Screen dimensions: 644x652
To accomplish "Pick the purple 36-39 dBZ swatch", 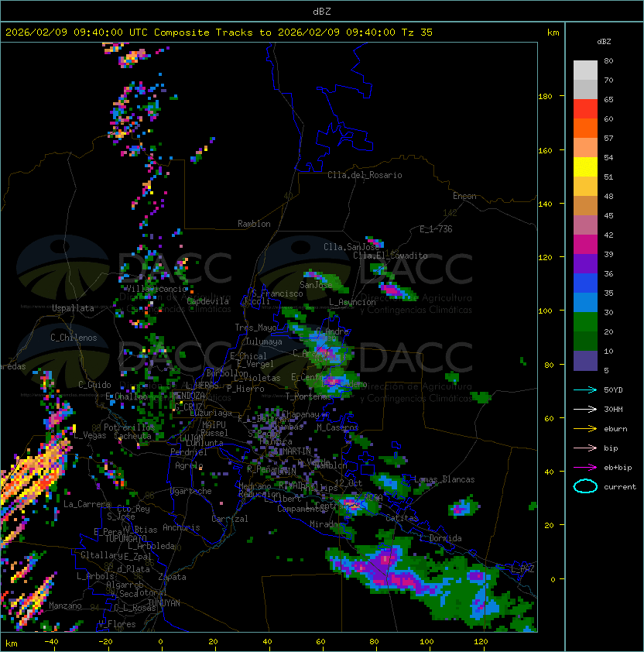I will (x=585, y=263).
